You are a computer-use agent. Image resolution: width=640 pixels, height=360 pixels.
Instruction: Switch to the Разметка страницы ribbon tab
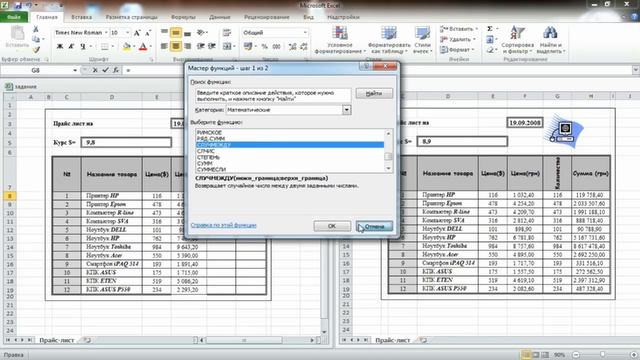coord(131,17)
